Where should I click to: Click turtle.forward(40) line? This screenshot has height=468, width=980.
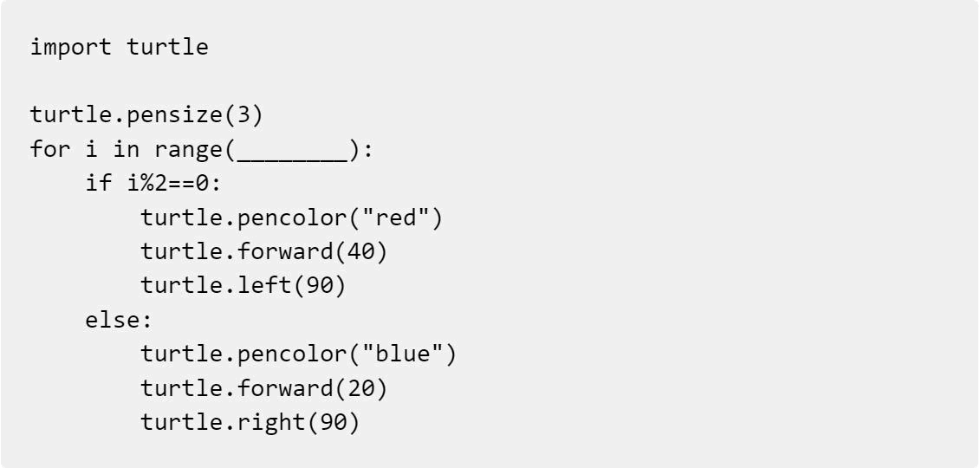264,252
